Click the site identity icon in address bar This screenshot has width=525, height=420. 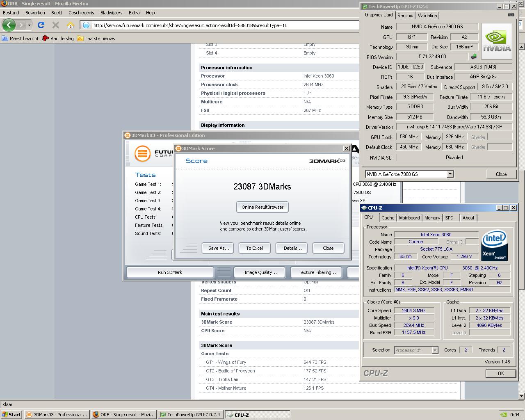86,25
